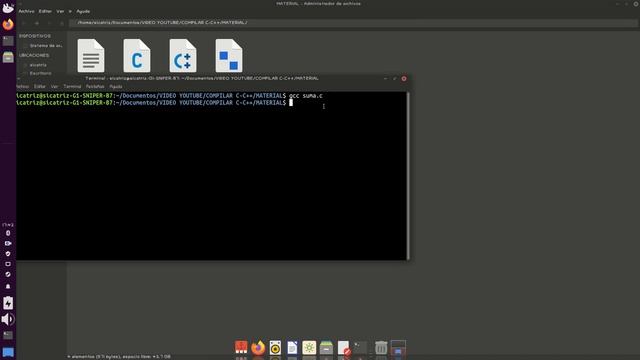This screenshot has height=360, width=640.
Task: Click the 'UBICACIONES' sidebar heading
Action: pyautogui.click(x=34, y=55)
